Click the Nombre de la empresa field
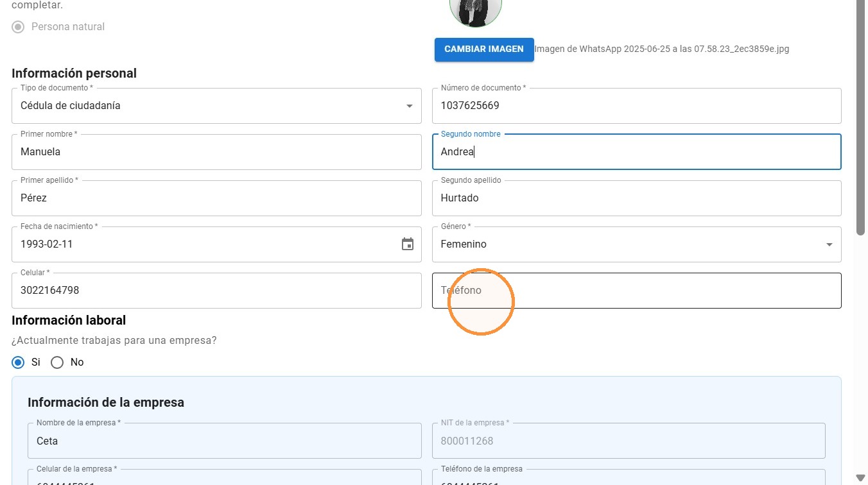 coord(224,441)
